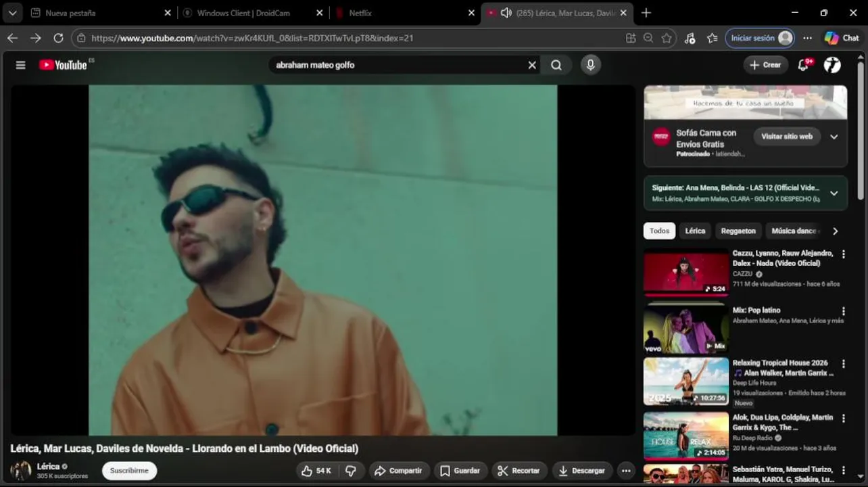This screenshot has height=487, width=868.
Task: Open a new browser tab
Action: point(646,13)
